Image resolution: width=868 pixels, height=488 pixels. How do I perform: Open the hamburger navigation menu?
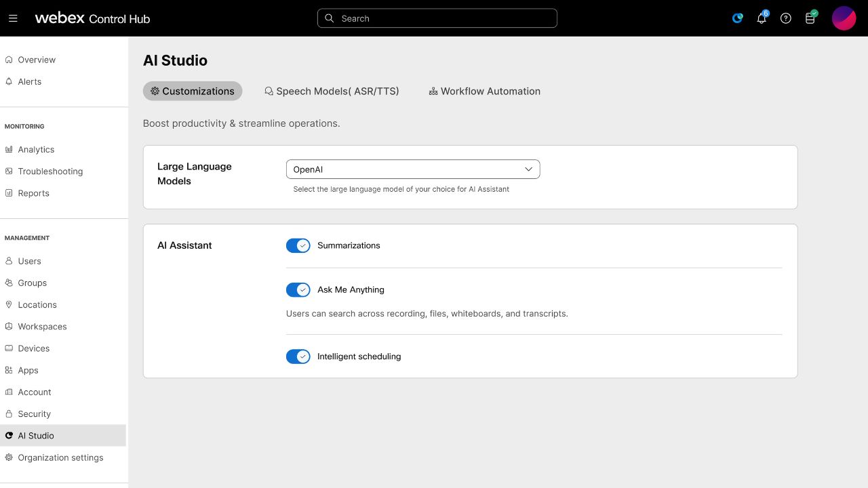[x=13, y=18]
